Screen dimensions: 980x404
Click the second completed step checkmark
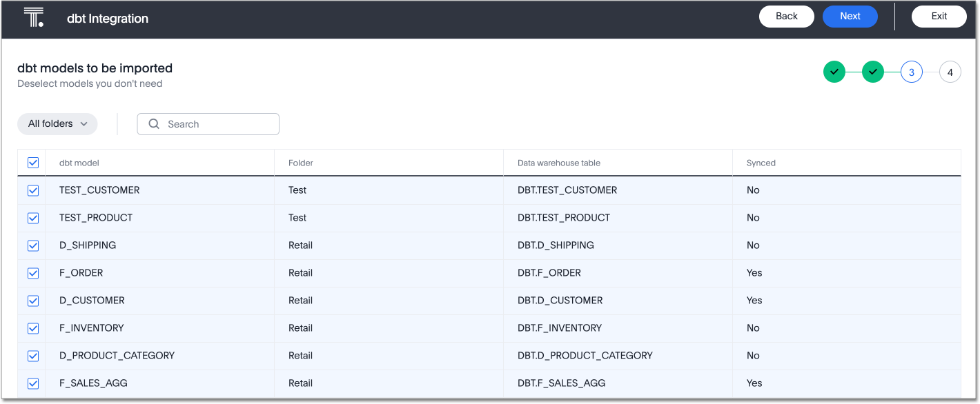872,72
